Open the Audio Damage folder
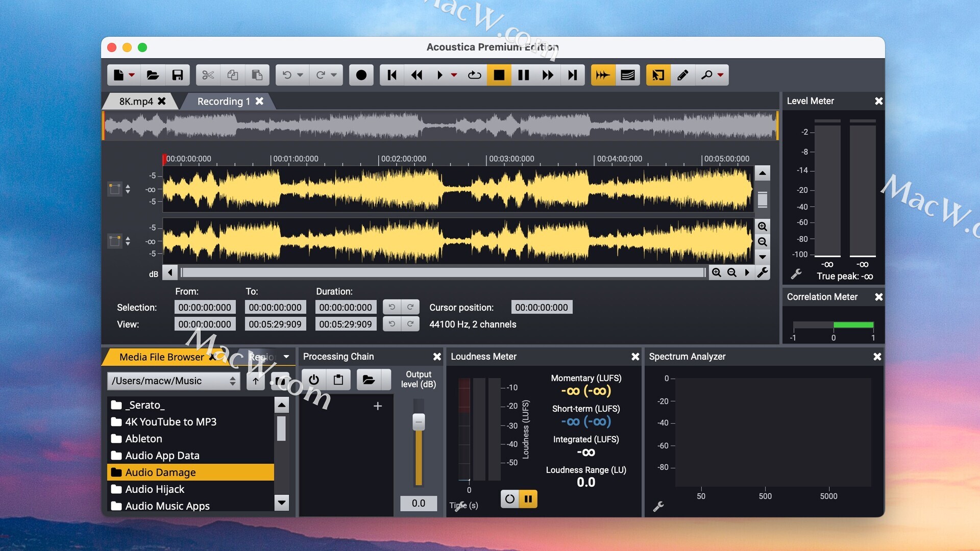Screen dimensions: 980x551 tap(190, 472)
